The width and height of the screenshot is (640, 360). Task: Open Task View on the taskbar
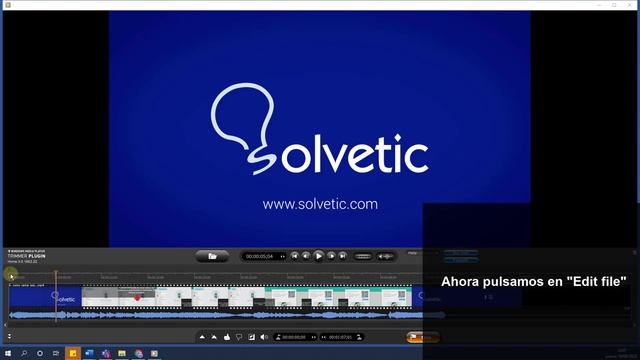[56, 353]
